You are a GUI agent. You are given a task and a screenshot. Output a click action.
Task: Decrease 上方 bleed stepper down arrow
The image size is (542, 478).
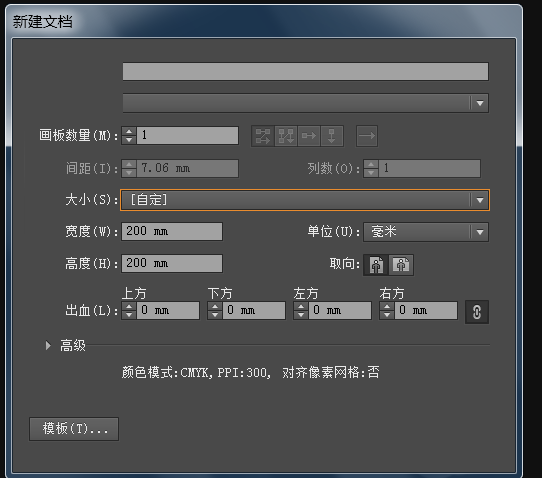129,315
